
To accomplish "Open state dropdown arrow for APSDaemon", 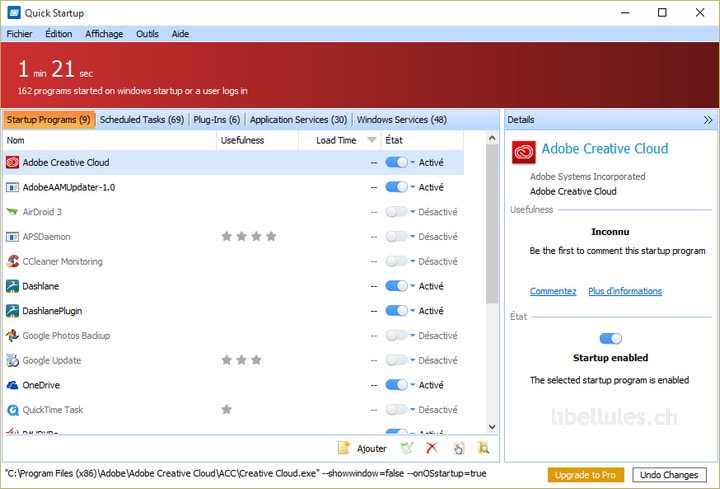I will point(412,236).
